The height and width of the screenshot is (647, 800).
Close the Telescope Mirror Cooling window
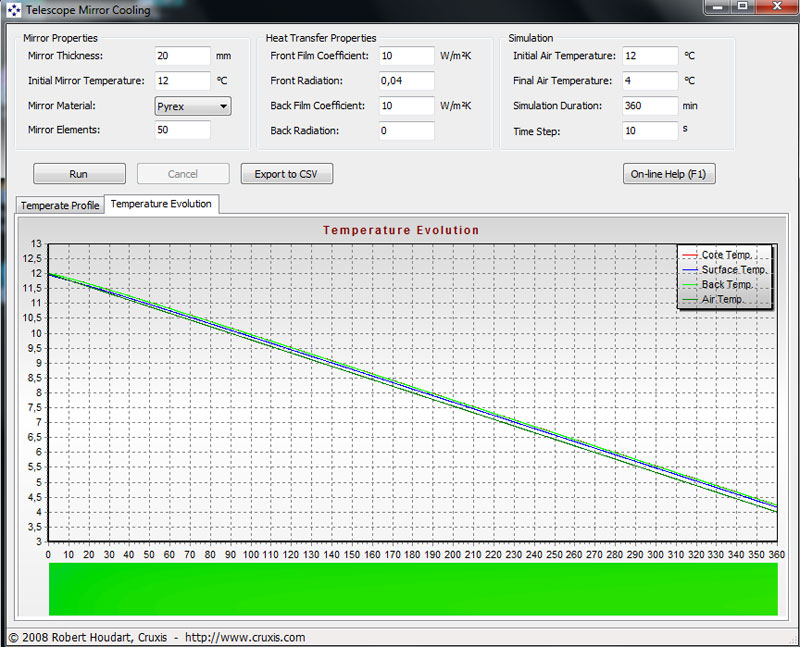tap(777, 7)
